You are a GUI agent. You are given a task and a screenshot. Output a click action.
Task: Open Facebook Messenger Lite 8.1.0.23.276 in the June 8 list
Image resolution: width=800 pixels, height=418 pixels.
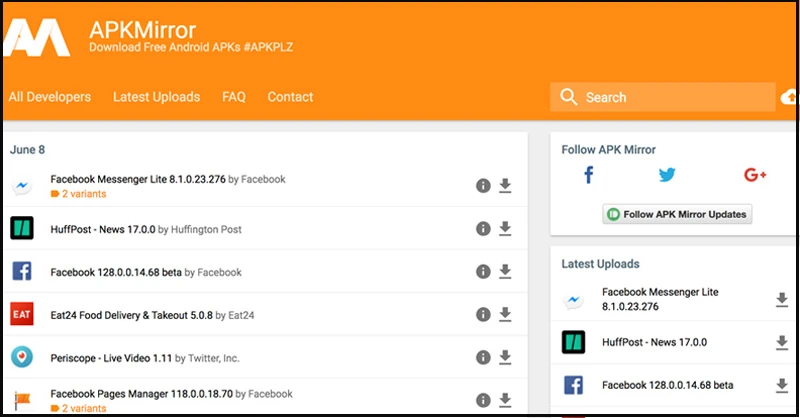(138, 179)
